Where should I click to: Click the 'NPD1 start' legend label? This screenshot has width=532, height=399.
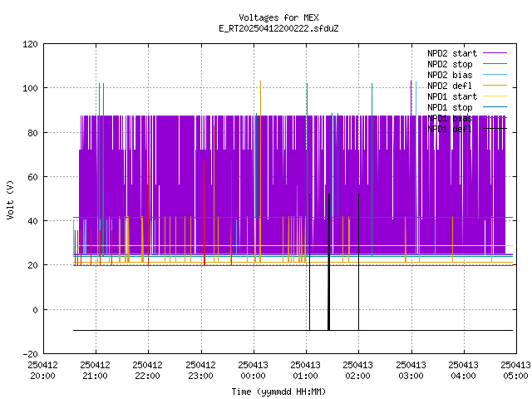(452, 96)
